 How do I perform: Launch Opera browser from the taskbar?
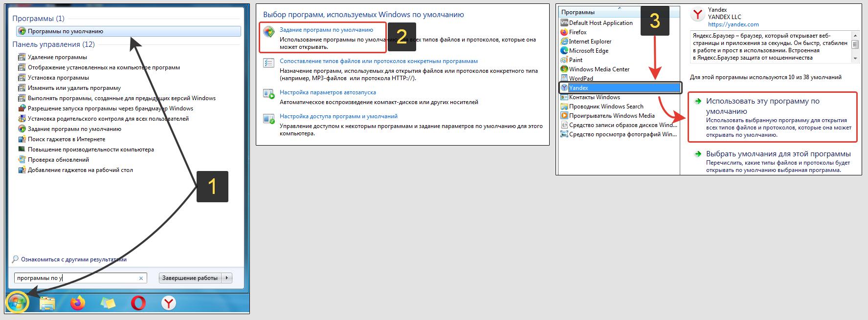coord(138,303)
